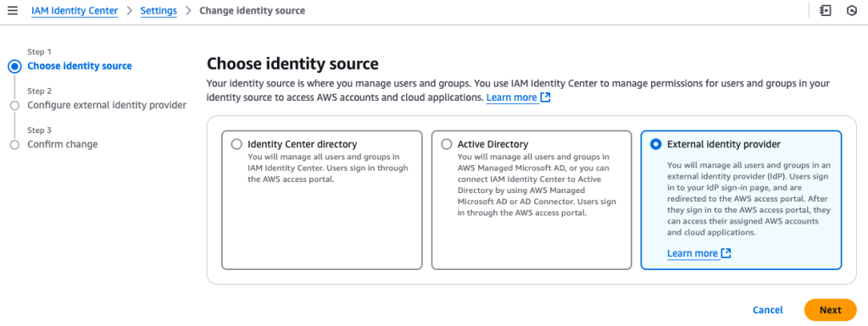Select Step 2 Configure external identity provider
The width and height of the screenshot is (868, 326).
click(x=107, y=105)
